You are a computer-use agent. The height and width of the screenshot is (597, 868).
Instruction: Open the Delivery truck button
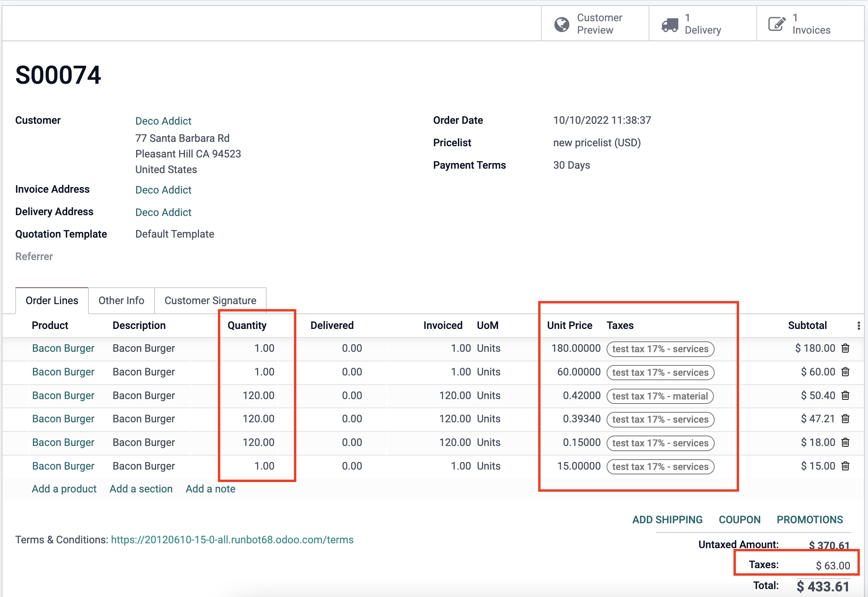[x=703, y=24]
